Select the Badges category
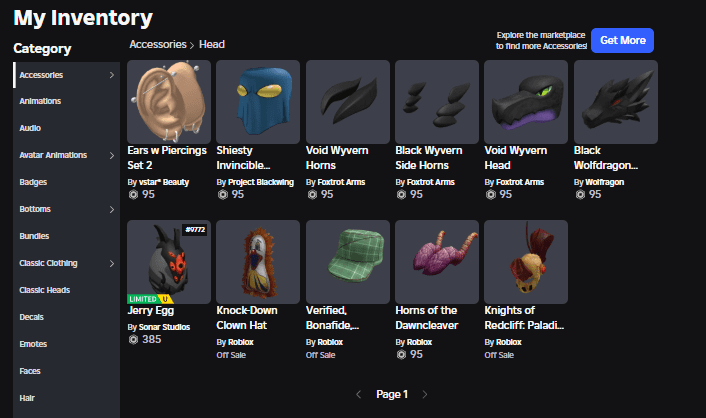The image size is (706, 418). click(33, 182)
